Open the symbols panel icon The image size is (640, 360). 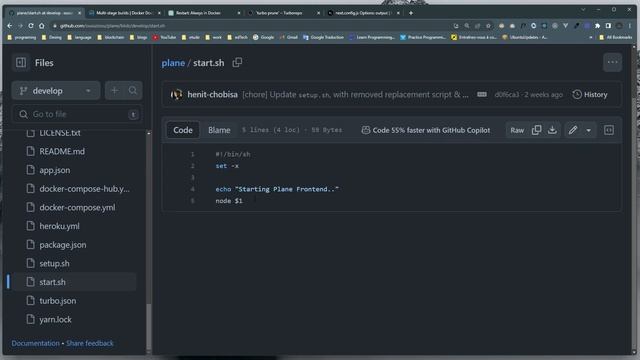pos(609,130)
